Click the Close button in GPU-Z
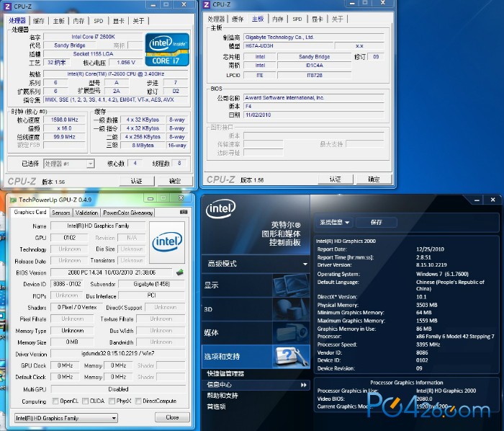 pyautogui.click(x=172, y=417)
